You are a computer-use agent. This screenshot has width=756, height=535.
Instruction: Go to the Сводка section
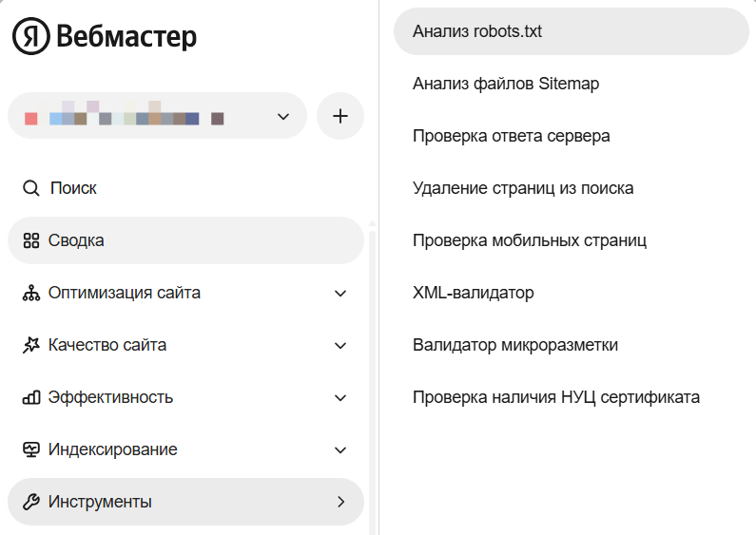click(x=185, y=240)
